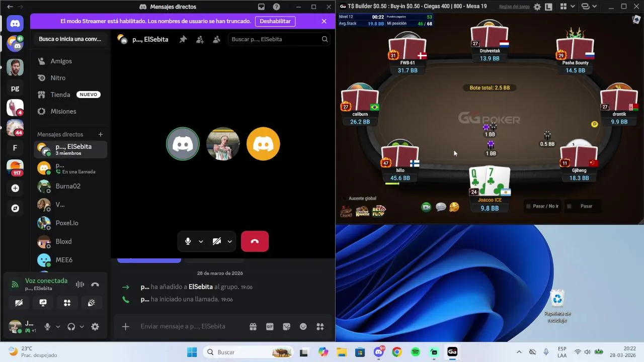Open GGPoker Roulette side game icon
The width and height of the screenshot is (644, 362).
click(x=362, y=211)
